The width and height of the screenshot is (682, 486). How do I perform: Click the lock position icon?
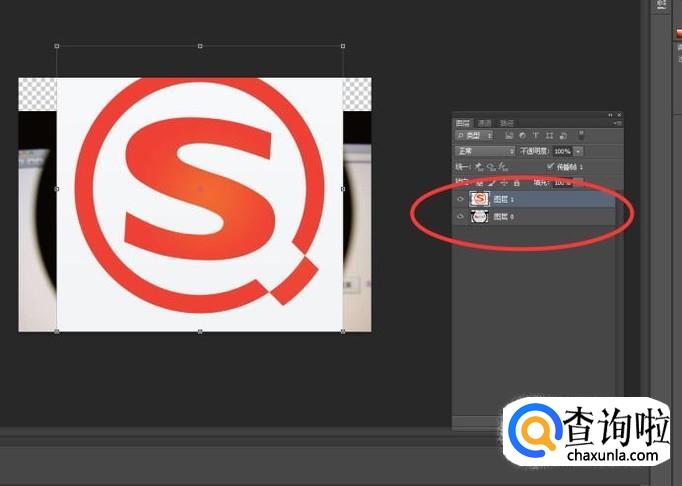[x=504, y=183]
